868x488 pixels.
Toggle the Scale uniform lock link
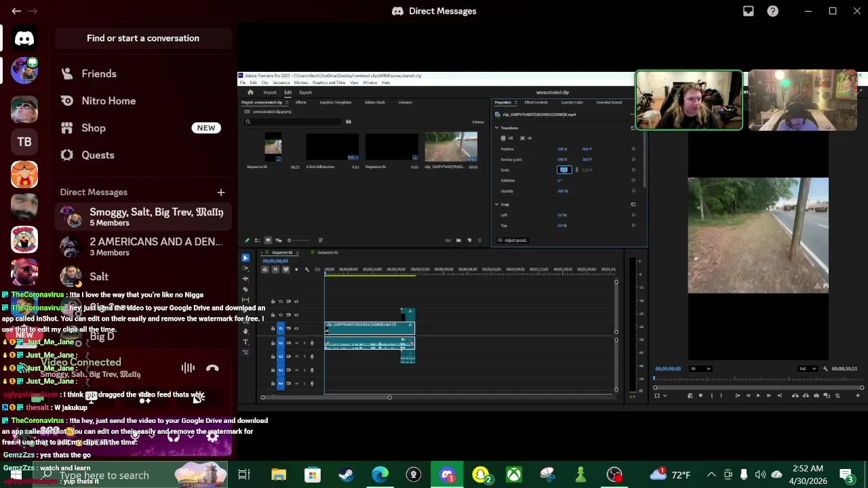point(576,170)
